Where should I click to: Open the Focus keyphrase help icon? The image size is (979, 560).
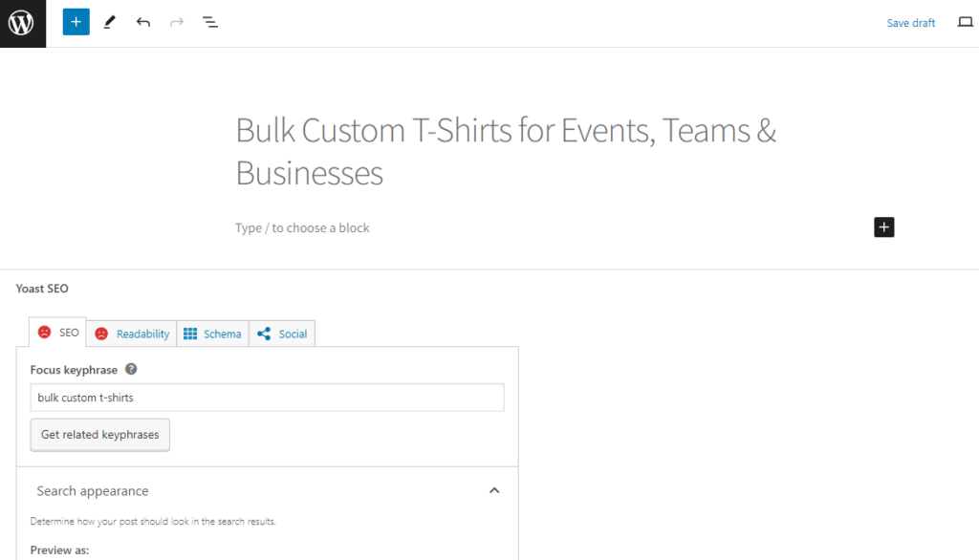129,370
